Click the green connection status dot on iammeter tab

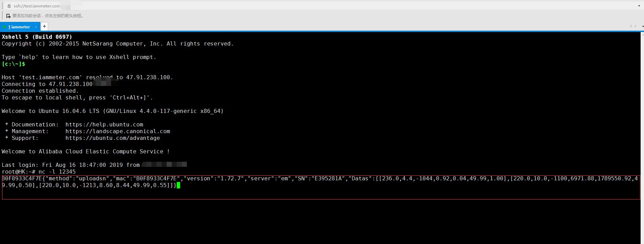(4, 27)
